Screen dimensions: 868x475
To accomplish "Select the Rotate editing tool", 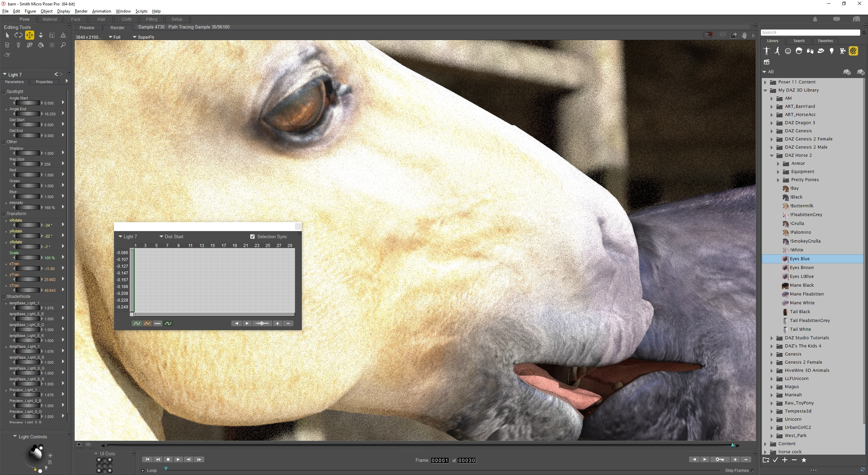I will (x=18, y=35).
